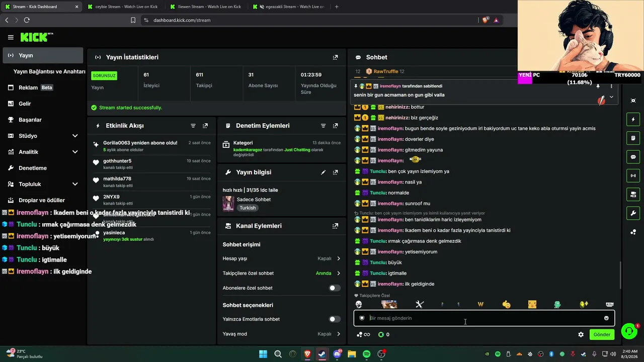The width and height of the screenshot is (644, 362).
Task: Open Yavaş mod setting arrow
Action: click(338, 334)
